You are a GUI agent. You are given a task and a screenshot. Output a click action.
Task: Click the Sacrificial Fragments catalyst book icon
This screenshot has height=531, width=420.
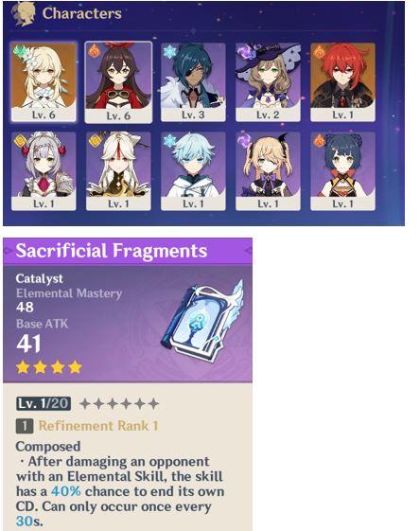[x=202, y=320]
